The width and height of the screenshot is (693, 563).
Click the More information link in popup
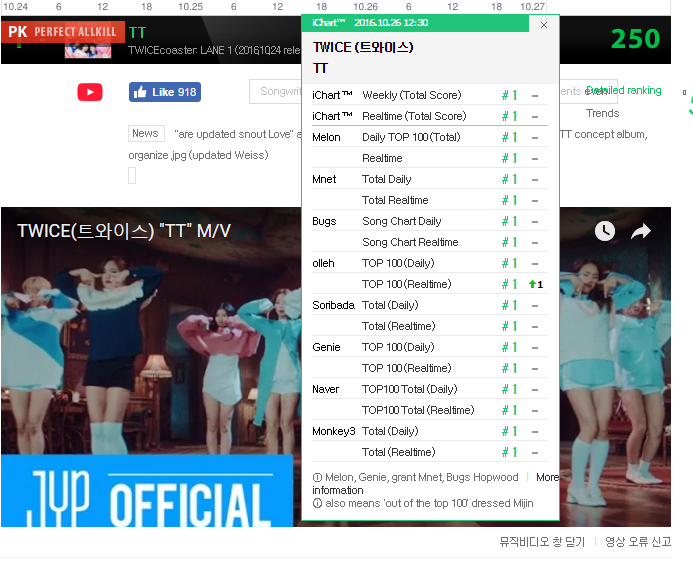tap(547, 477)
